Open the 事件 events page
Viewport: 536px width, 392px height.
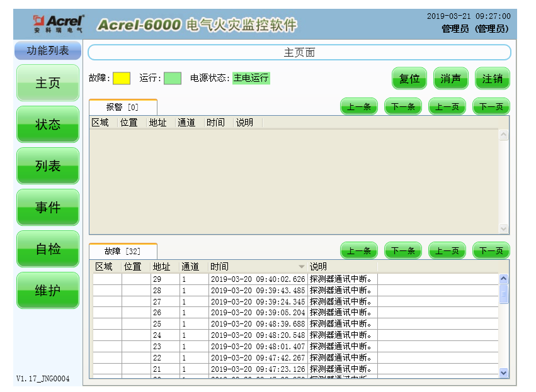(x=48, y=207)
